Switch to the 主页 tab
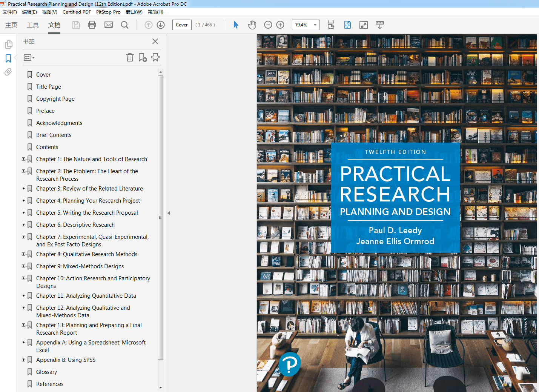 click(x=11, y=25)
